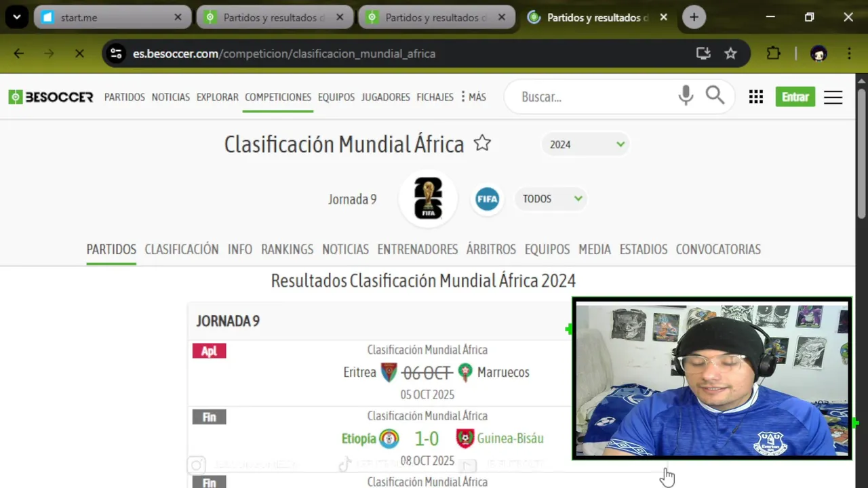Open the FICHAJES top menu

pos(435,97)
